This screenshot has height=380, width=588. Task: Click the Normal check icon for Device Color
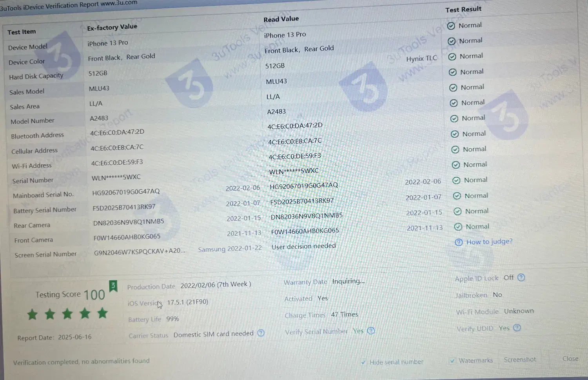pos(452,41)
